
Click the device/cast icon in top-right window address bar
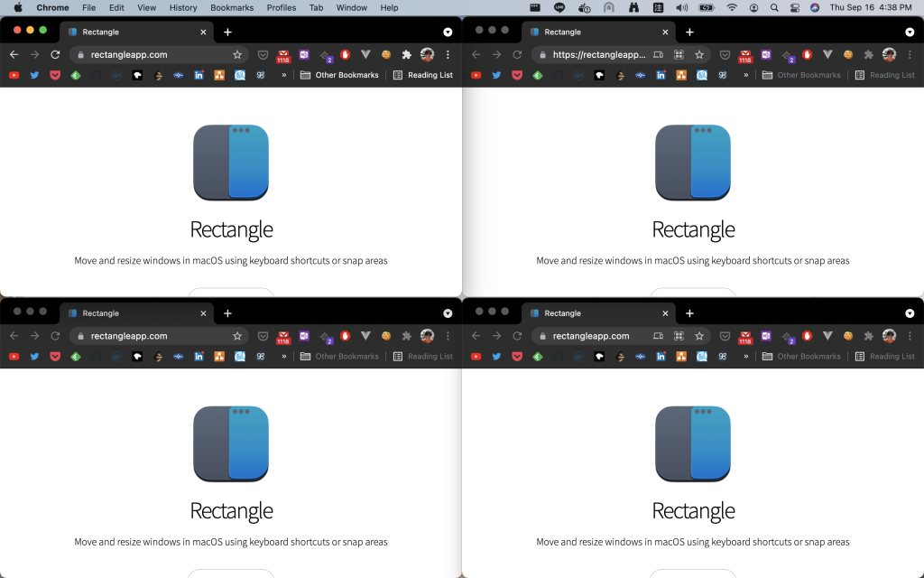pos(658,55)
